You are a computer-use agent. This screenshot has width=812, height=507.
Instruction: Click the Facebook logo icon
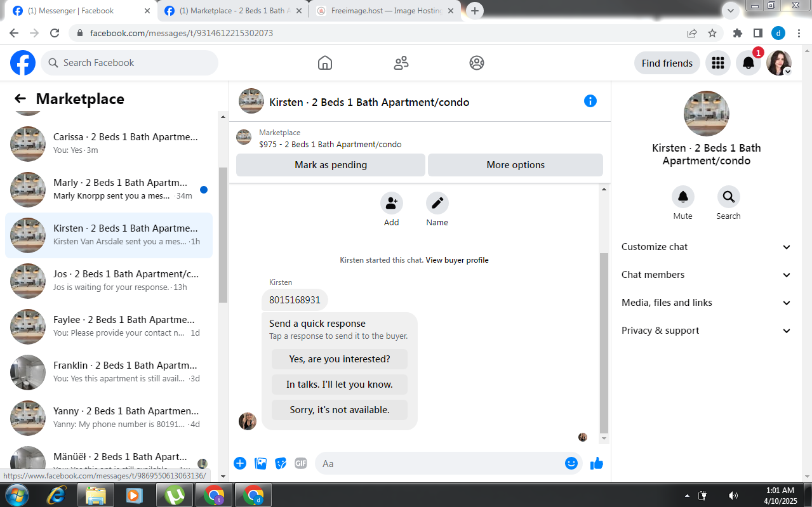tap(23, 63)
